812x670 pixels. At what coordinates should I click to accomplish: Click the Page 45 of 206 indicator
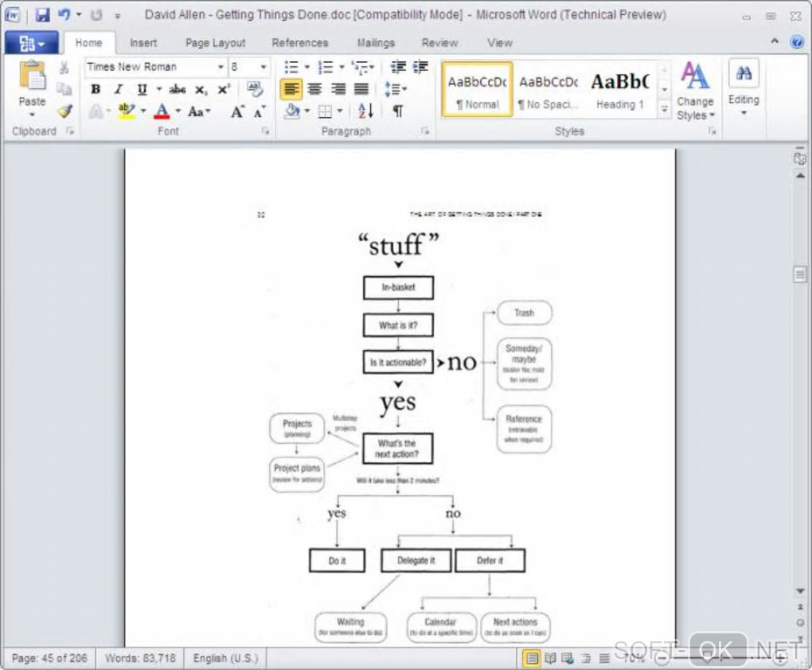click(x=49, y=658)
